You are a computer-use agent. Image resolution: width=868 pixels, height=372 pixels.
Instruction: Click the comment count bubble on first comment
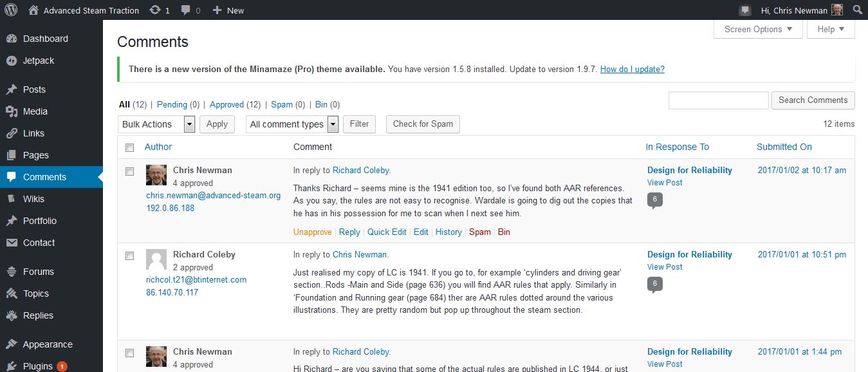(x=654, y=200)
